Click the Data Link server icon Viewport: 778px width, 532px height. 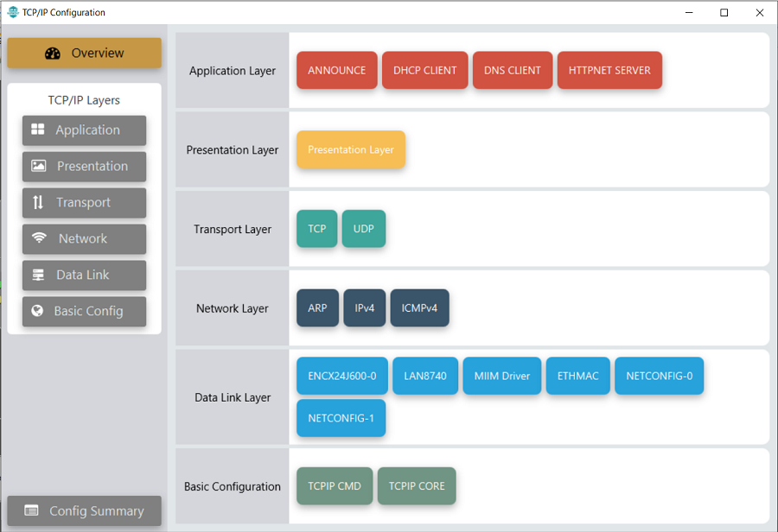pyautogui.click(x=38, y=274)
